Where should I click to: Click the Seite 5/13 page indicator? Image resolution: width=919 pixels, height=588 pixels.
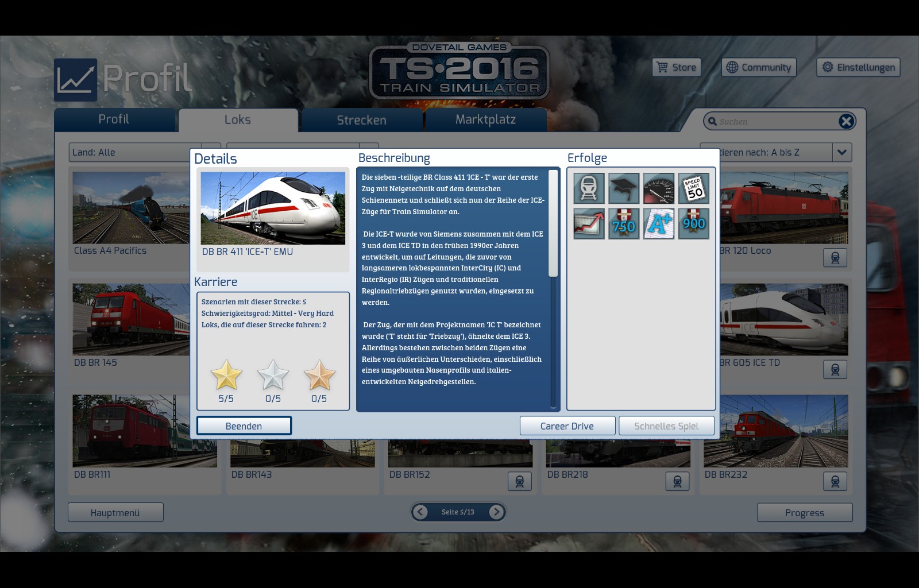click(458, 512)
